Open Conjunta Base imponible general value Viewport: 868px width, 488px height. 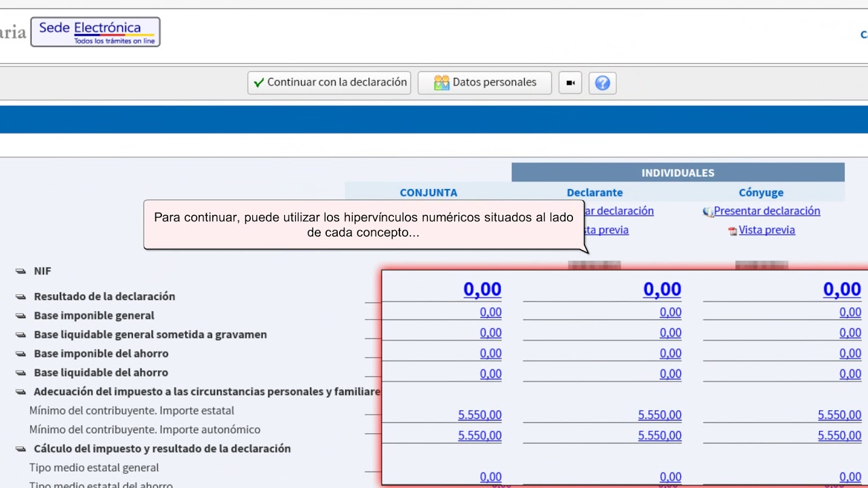tap(491, 312)
